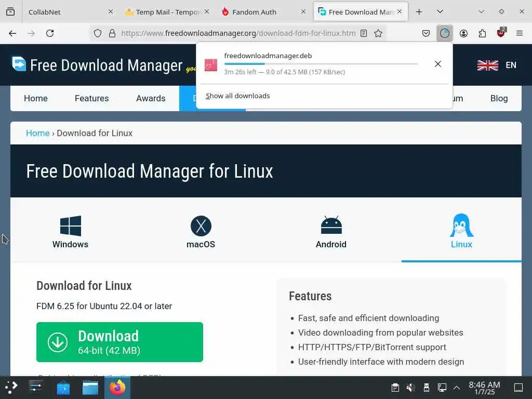This screenshot has width=532, height=399.
Task: Cancel the freedownloadmanager.deb download
Action: tap(437, 64)
